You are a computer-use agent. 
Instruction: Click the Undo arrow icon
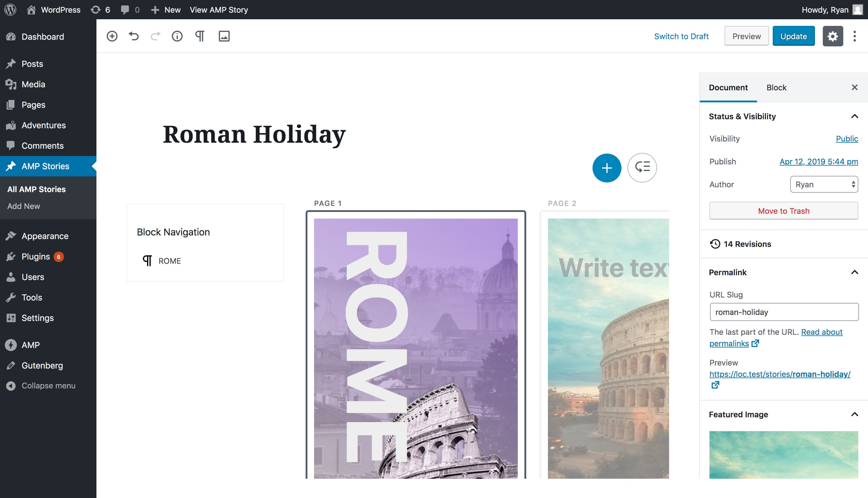click(x=134, y=36)
